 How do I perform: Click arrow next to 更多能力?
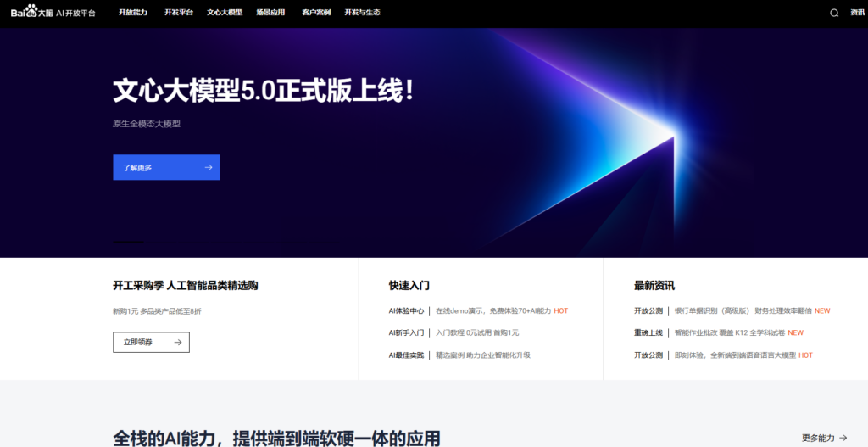[x=843, y=438]
